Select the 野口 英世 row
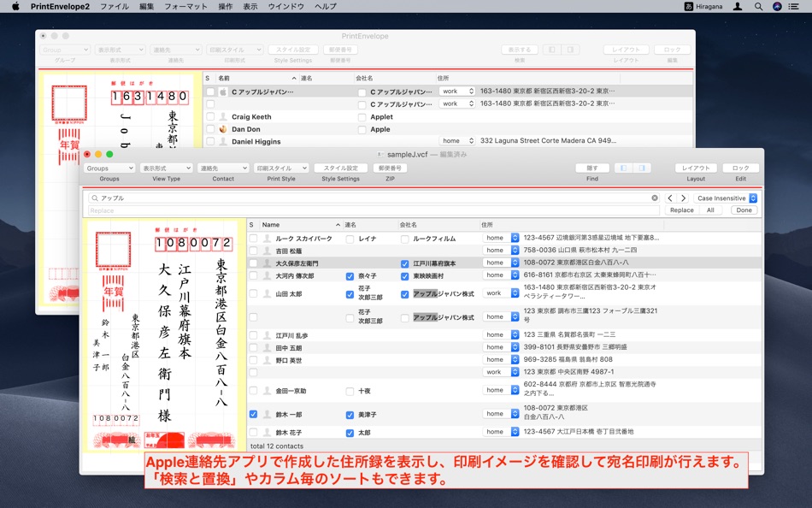The image size is (812, 508). click(504, 360)
